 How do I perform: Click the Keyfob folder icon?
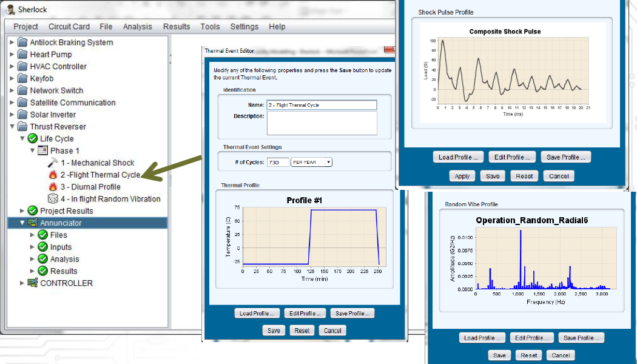click(22, 78)
